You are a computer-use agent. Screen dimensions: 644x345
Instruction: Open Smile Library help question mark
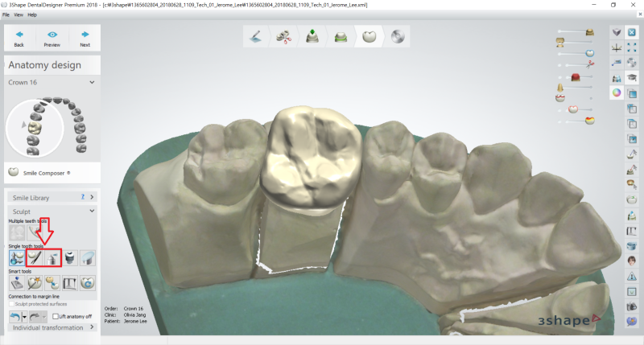click(83, 197)
